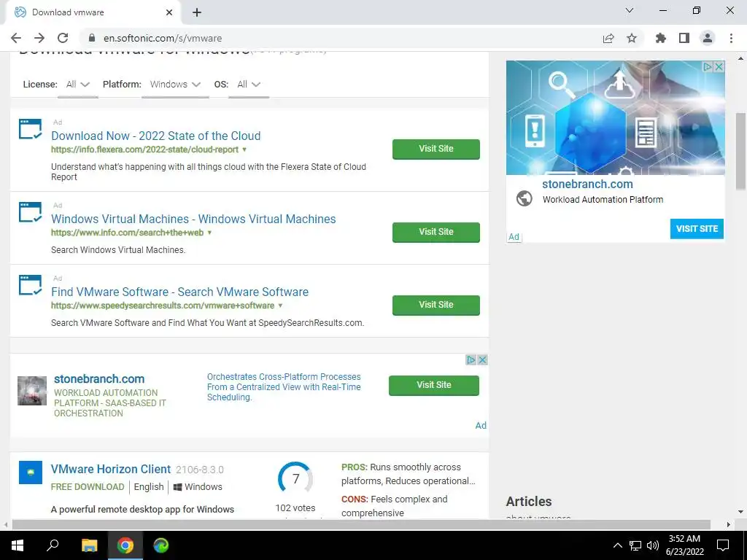The height and width of the screenshot is (560, 747).
Task: Click the stonebranch banner thumbnail image
Action: click(32, 391)
